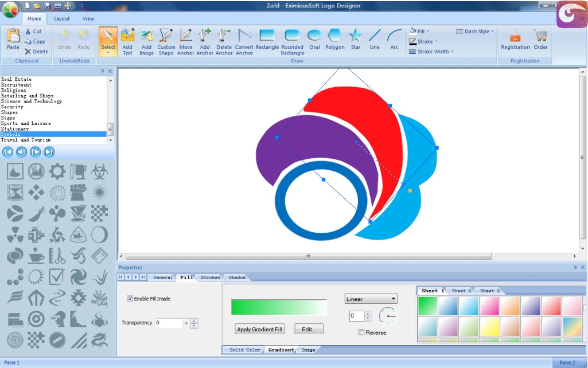588x368 pixels.
Task: Click the green gradient preview bar
Action: (x=279, y=307)
